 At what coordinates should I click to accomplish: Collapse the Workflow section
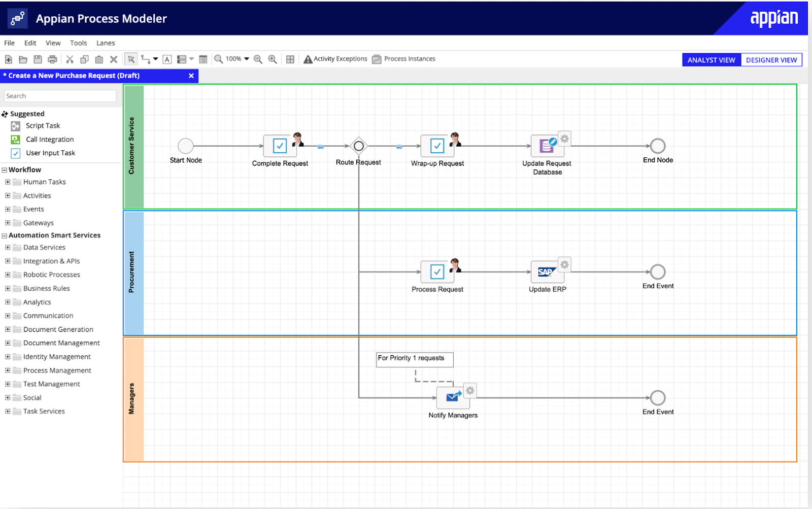point(4,171)
